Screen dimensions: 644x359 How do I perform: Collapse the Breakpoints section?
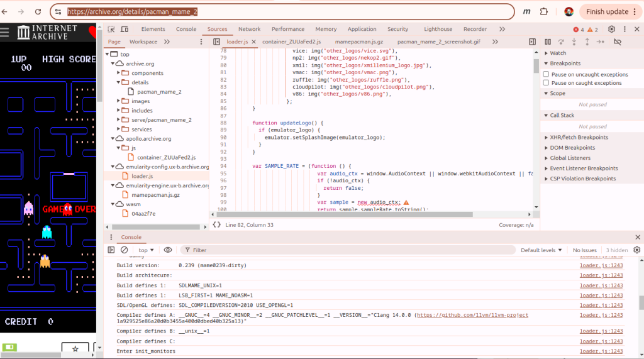pos(565,64)
